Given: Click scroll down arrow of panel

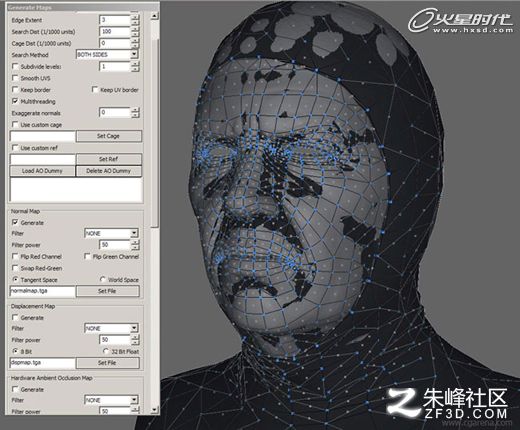Looking at the screenshot, I should (154, 410).
